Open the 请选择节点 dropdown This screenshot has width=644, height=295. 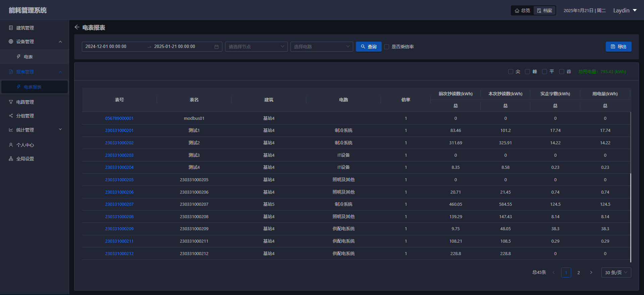click(x=256, y=47)
